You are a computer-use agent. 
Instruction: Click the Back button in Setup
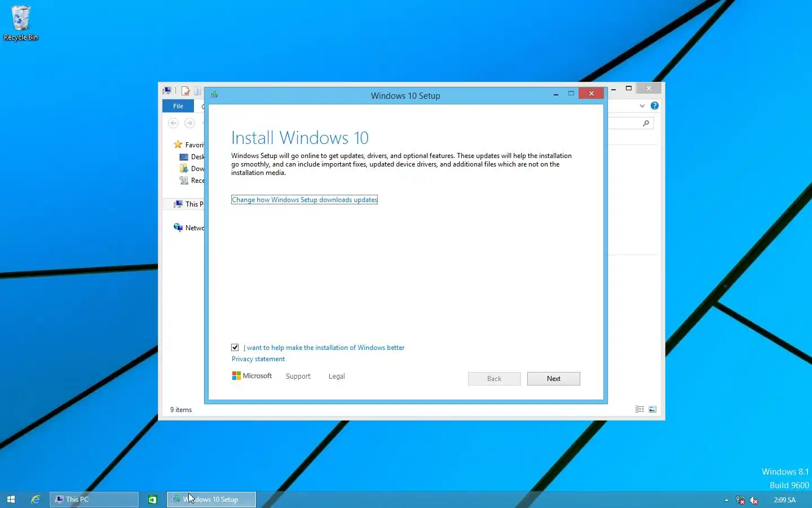click(495, 379)
